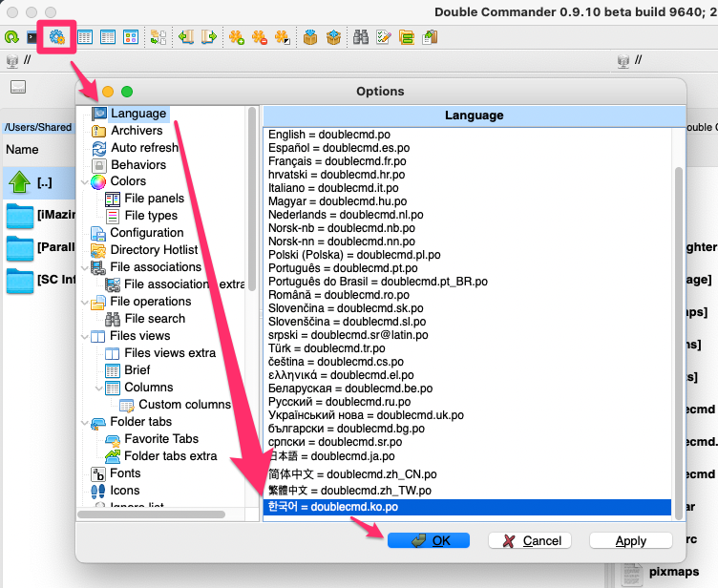The width and height of the screenshot is (718, 588).
Task: Click /Users/Shared path in left panel
Action: point(38,127)
